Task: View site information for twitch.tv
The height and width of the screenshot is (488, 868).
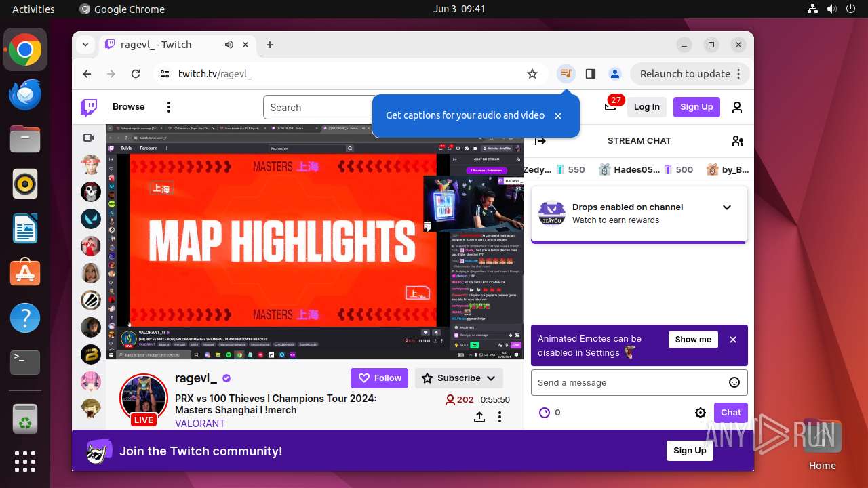Action: tap(165, 74)
